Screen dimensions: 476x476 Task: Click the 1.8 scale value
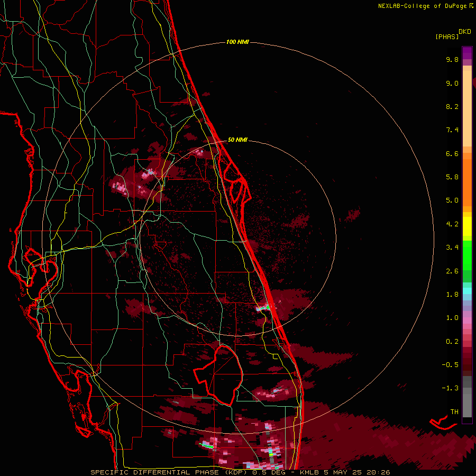pyautogui.click(x=452, y=295)
